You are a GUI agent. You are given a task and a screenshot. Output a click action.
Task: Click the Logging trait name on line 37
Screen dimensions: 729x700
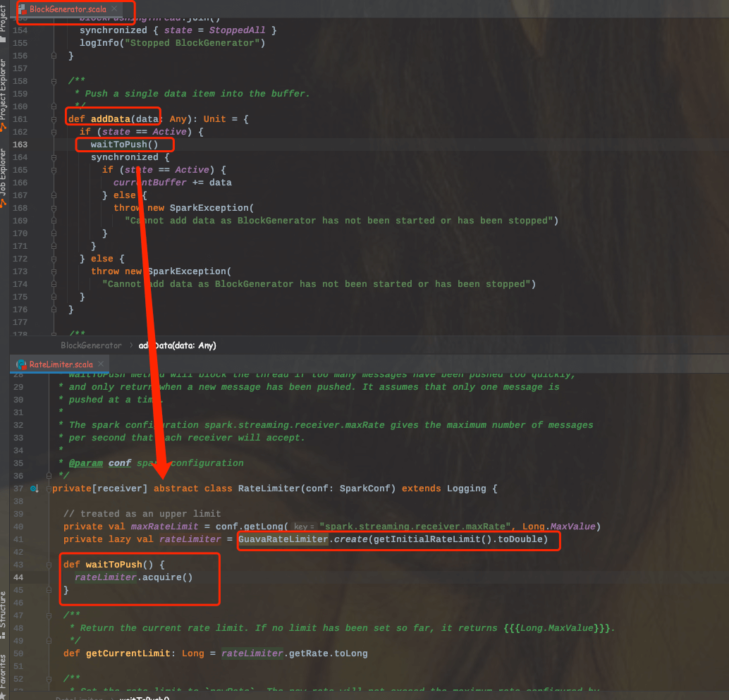pos(466,489)
